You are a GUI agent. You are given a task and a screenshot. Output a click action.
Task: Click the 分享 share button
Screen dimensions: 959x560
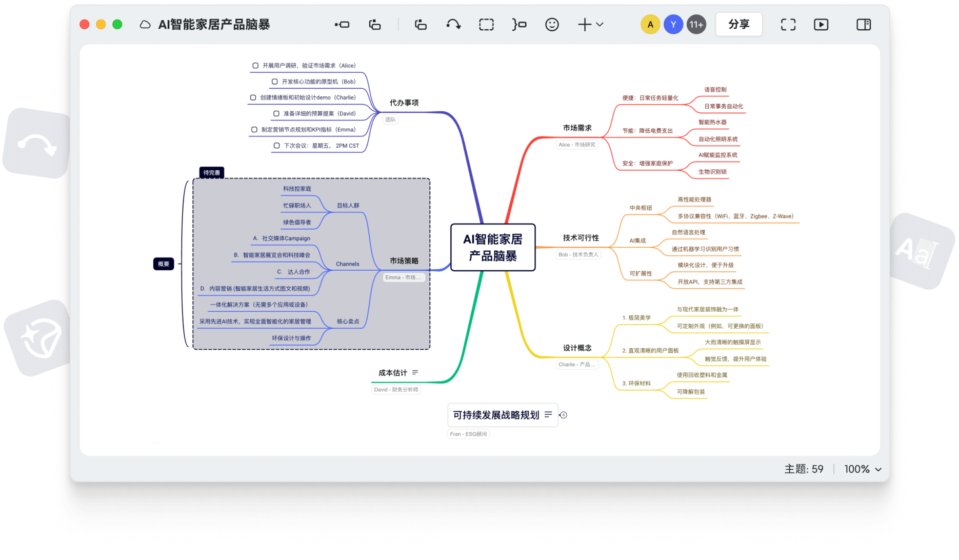point(738,25)
